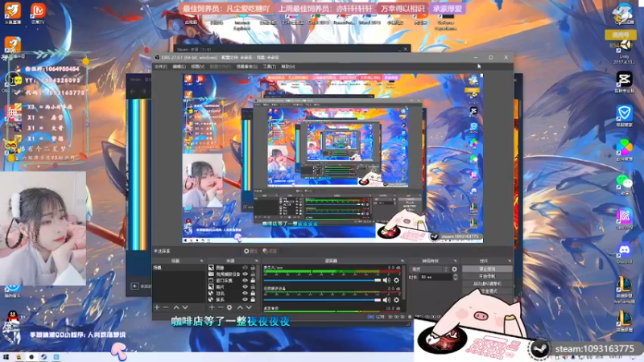Toggle visibility of the fifth source row
The width and height of the screenshot is (644, 362).
pyautogui.click(x=246, y=294)
